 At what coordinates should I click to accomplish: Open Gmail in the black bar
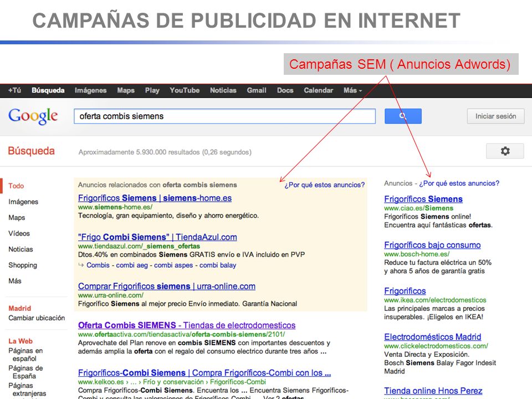point(257,90)
